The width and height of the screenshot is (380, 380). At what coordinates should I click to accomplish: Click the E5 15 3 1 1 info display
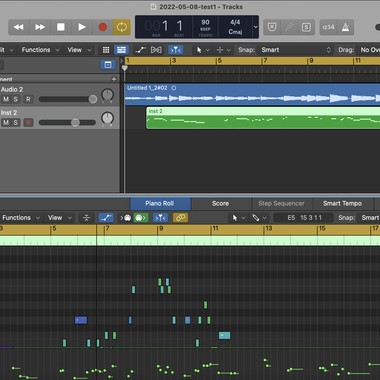pyautogui.click(x=304, y=218)
